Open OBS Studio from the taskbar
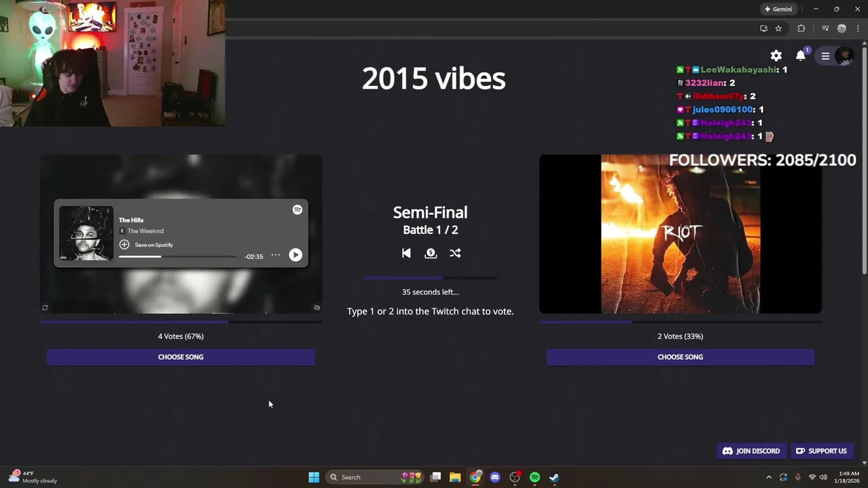868x488 pixels. click(515, 477)
